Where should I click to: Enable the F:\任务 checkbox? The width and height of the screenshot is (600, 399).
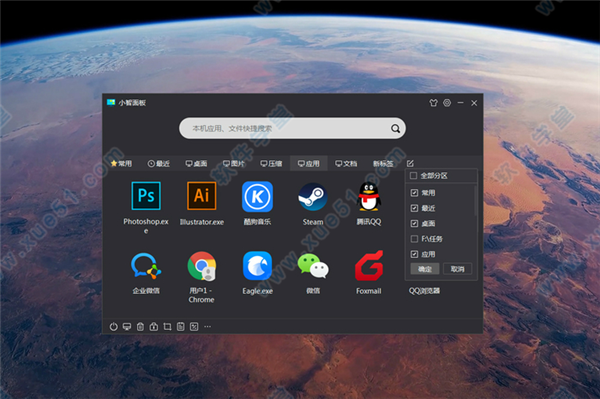tap(414, 239)
